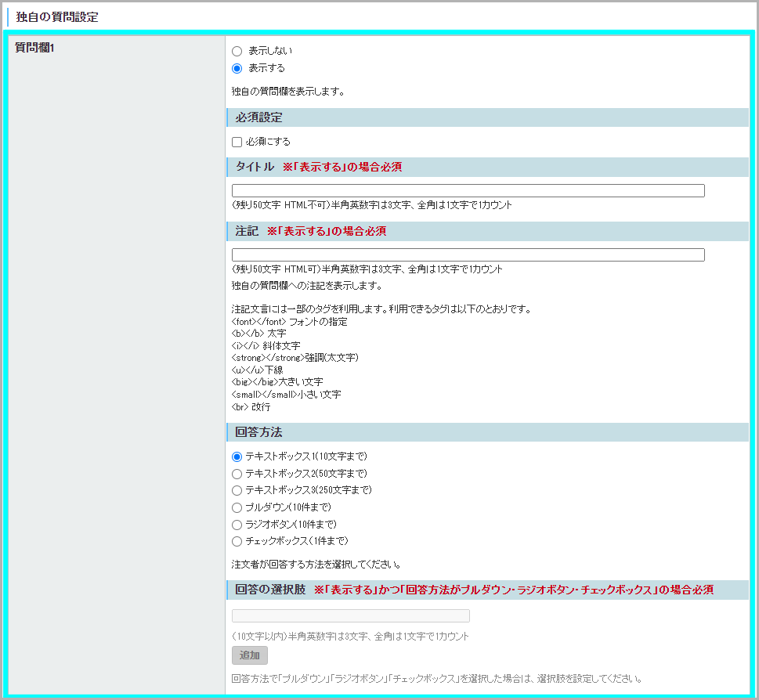Click the (10文字以内) hint under choices field

[x=350, y=637]
